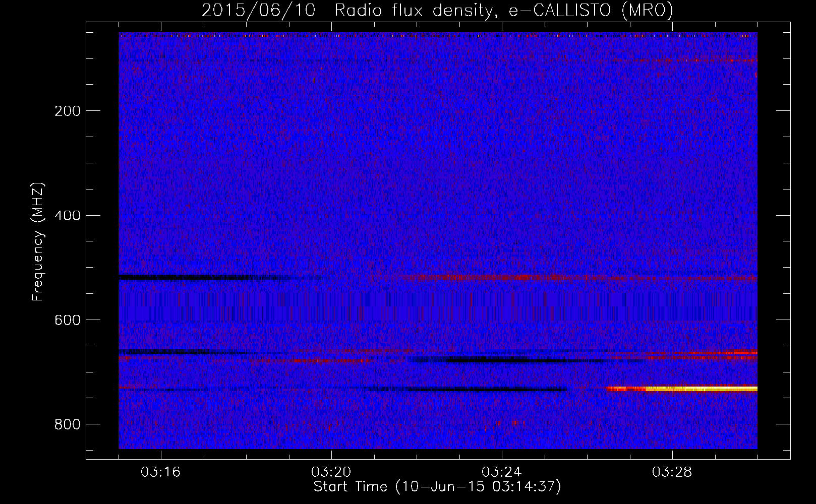Click the 'Start Time (10-Jun-15 03:14:37)' label
This screenshot has height=504, width=816.
(437, 487)
